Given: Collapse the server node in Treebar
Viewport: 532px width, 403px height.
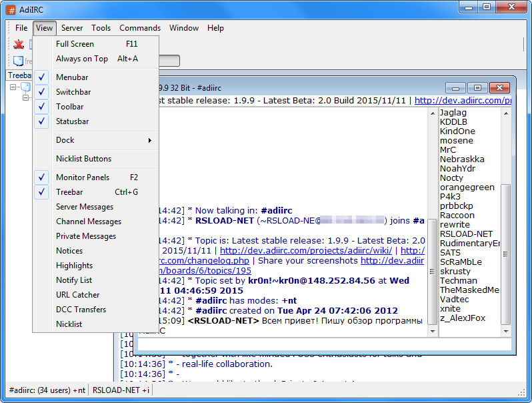Looking at the screenshot, I should (x=13, y=87).
